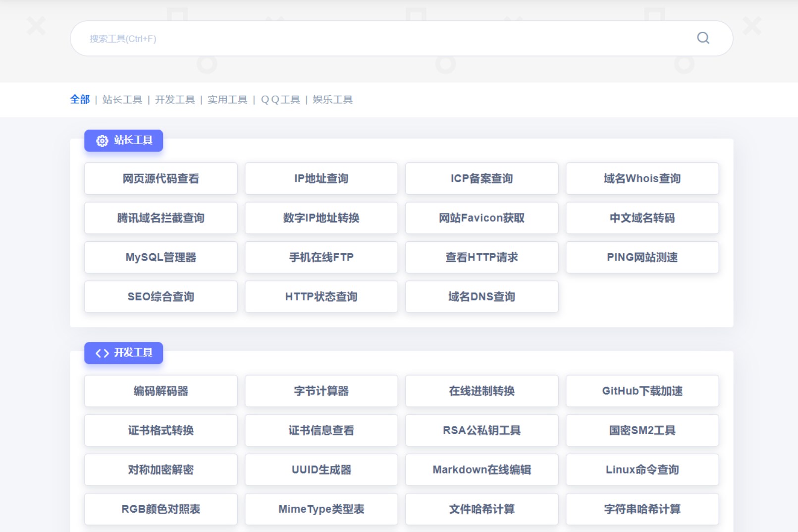Click the search magnifier icon
The width and height of the screenshot is (798, 532).
(x=703, y=38)
